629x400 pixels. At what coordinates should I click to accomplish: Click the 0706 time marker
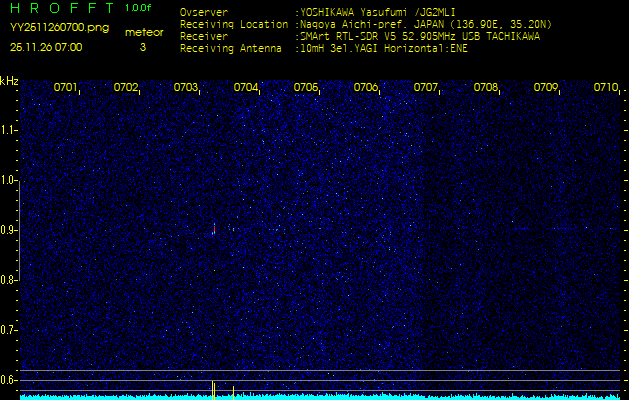click(365, 87)
